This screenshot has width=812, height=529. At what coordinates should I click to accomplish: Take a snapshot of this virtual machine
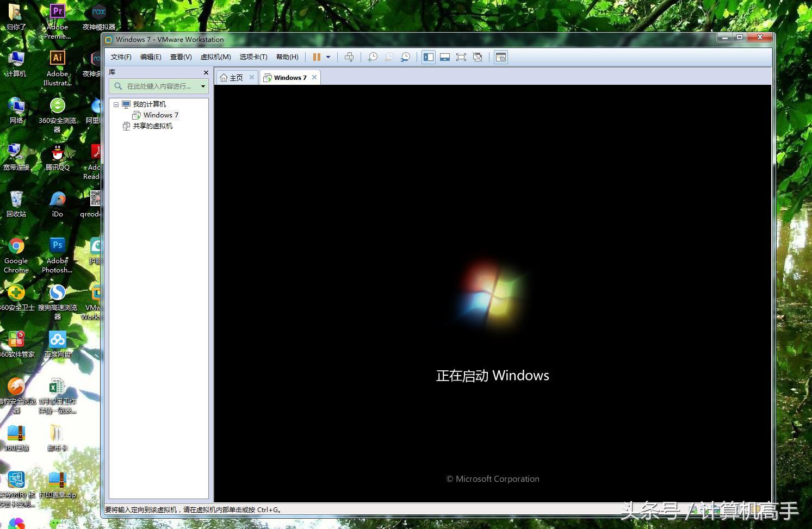[373, 57]
